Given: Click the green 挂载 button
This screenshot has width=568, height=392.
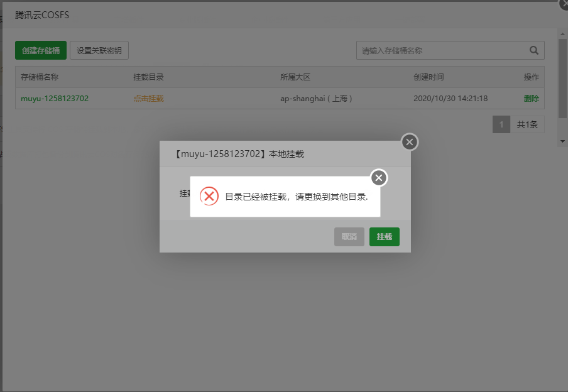Looking at the screenshot, I should pyautogui.click(x=385, y=237).
